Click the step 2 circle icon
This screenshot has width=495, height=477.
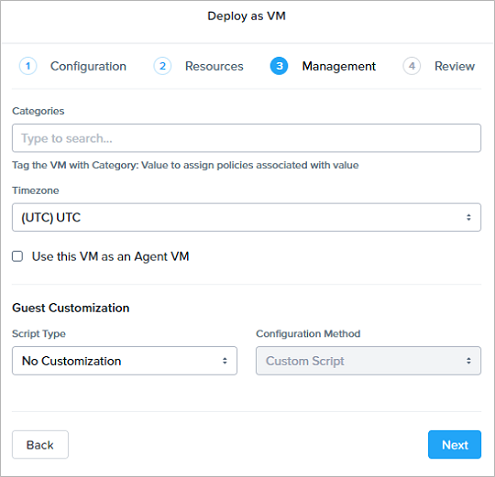pyautogui.click(x=162, y=66)
